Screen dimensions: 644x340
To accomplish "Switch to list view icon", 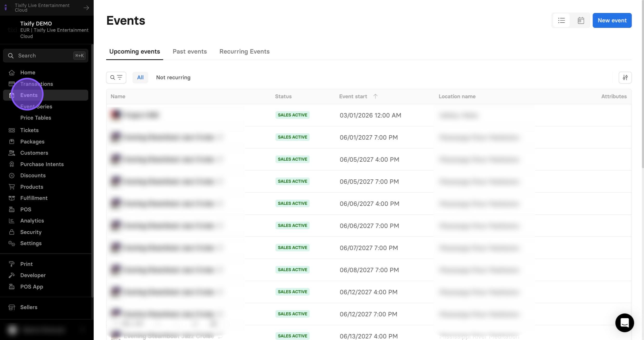I will 561,20.
